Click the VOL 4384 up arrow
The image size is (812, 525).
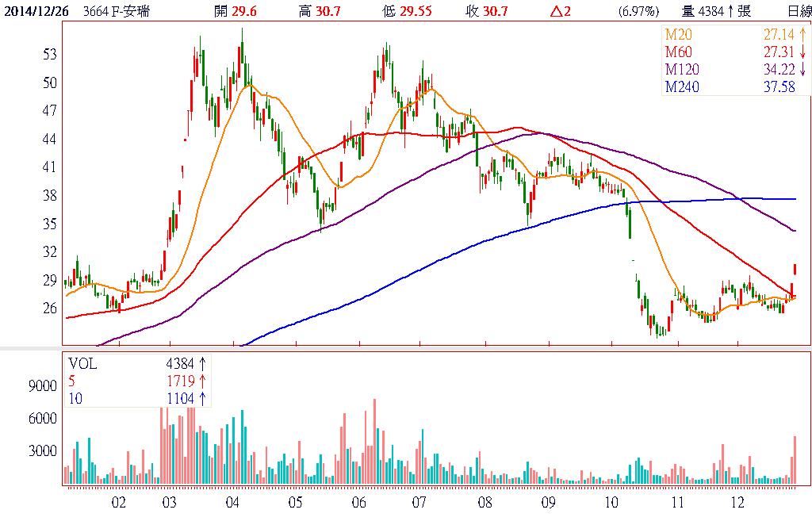click(x=202, y=364)
